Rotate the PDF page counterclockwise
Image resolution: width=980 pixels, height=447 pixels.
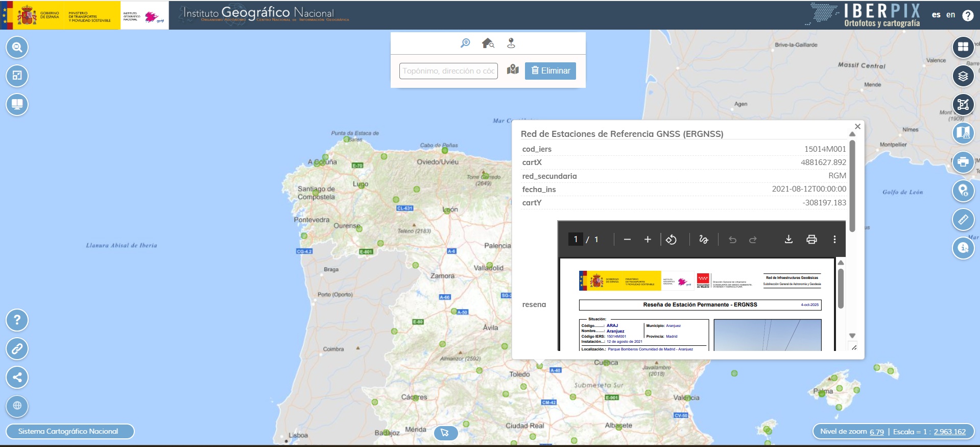(x=671, y=239)
